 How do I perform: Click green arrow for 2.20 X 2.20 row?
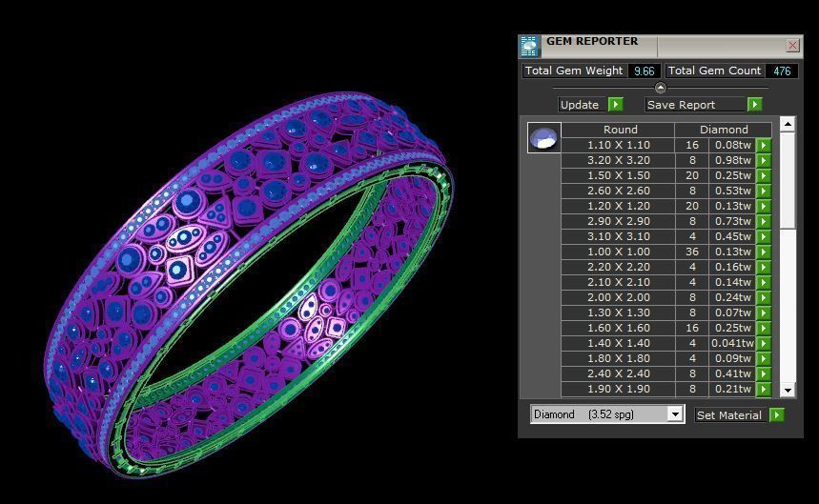[764, 267]
